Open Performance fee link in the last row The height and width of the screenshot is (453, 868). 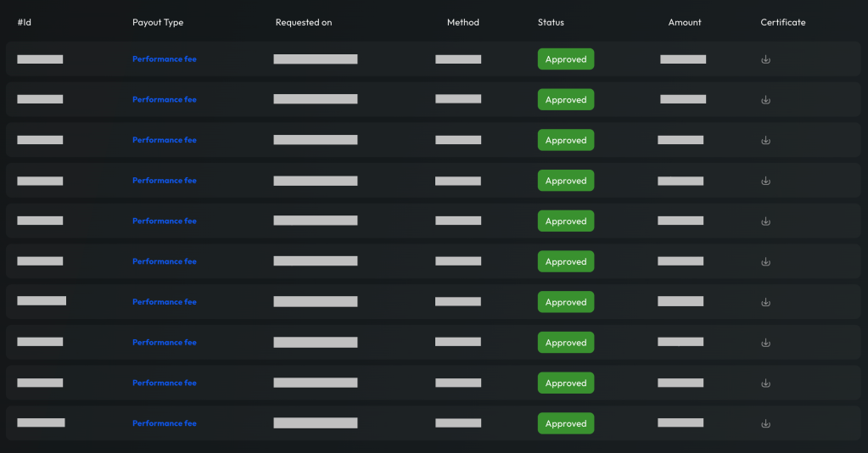click(x=164, y=423)
